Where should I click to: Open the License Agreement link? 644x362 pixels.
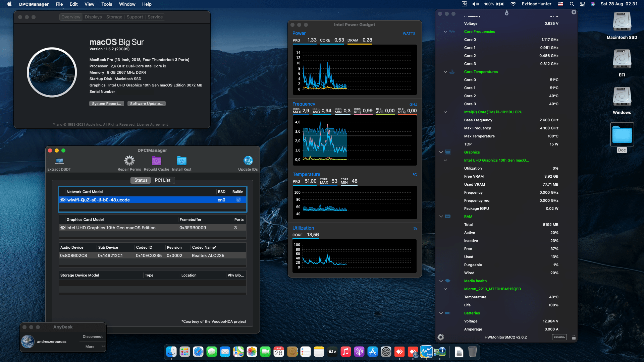tap(152, 125)
